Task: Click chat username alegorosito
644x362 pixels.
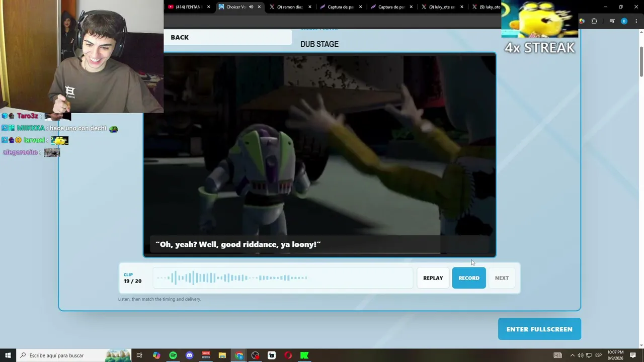Action: point(21,152)
